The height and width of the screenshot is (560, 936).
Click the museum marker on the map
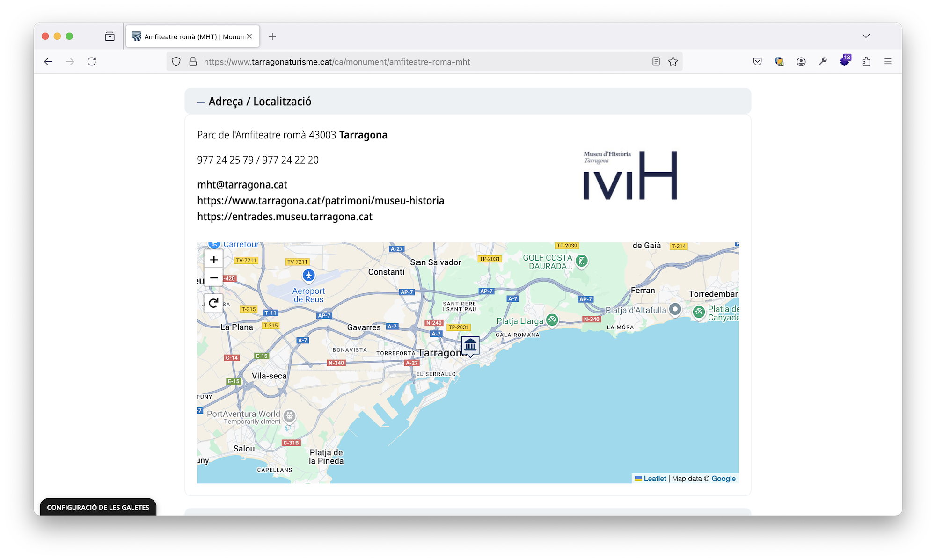470,346
